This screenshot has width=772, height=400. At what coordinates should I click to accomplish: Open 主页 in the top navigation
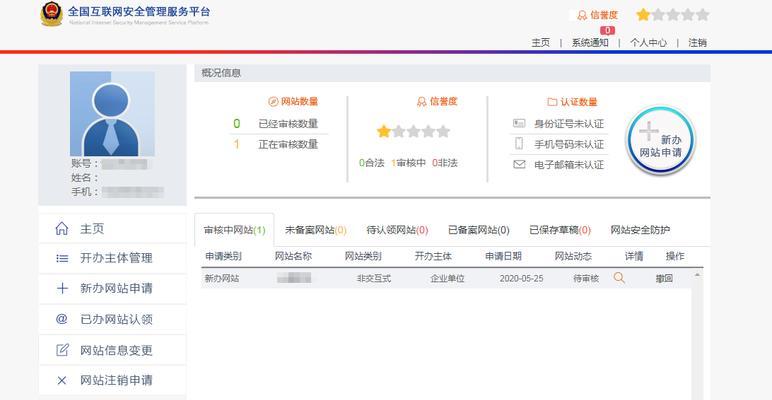pos(541,43)
